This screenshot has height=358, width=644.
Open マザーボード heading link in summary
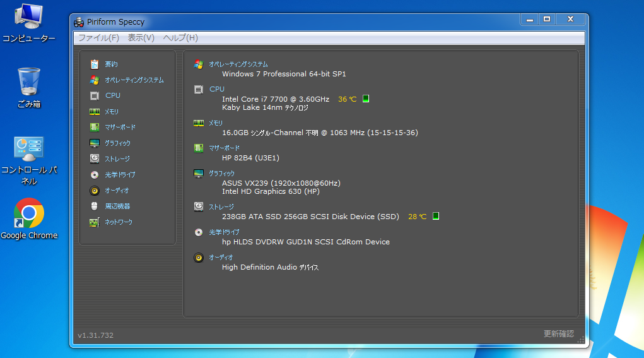[224, 148]
